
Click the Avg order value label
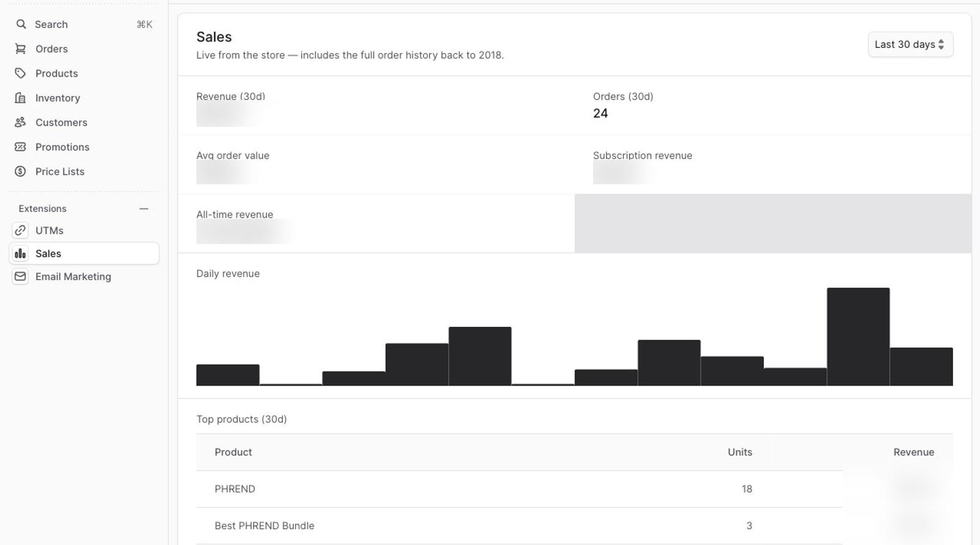pos(233,155)
